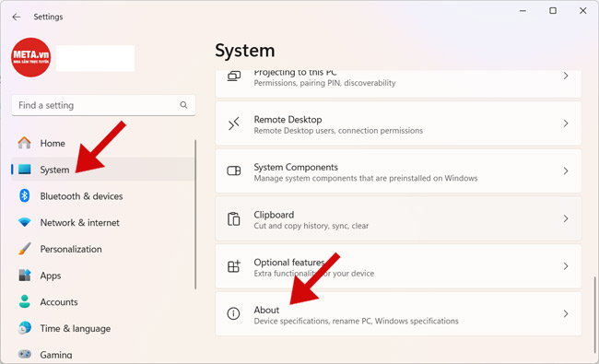Click 'Manage system components that are preinstalled' text

tap(366, 179)
